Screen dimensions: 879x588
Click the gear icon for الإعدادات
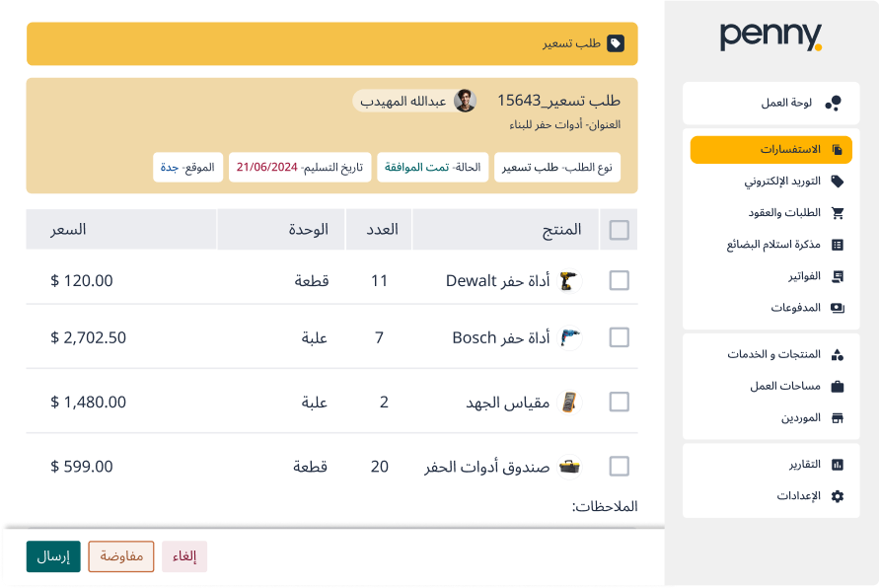pos(838,496)
